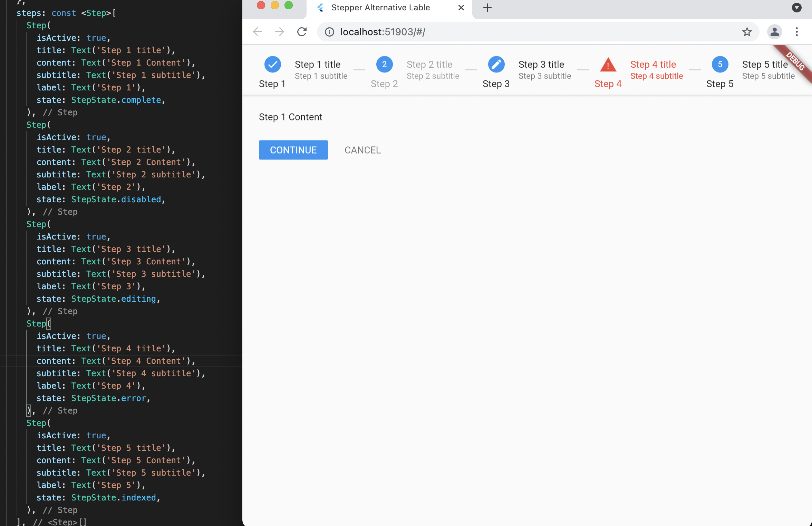Click the 'steps: const <Step>[' code line
The height and width of the screenshot is (526, 812).
66,13
